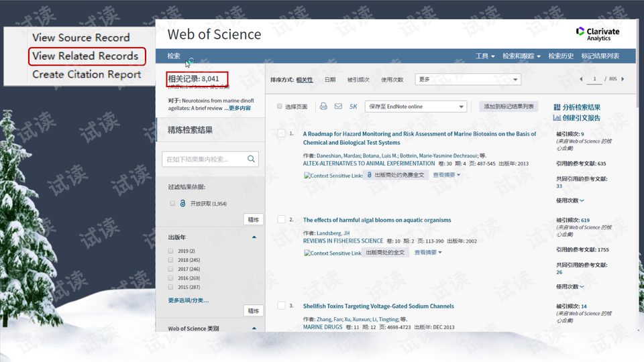Click 添加到标记结果列表 button
This screenshot has height=362, width=644.
click(x=508, y=107)
